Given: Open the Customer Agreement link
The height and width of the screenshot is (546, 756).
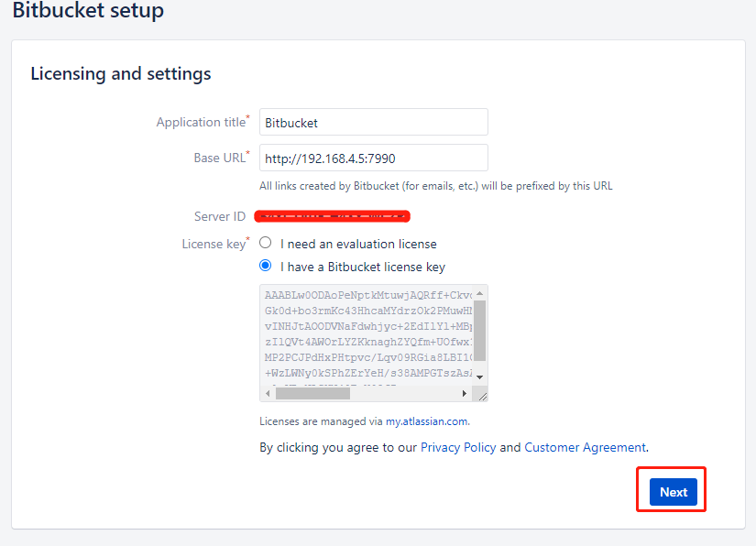Looking at the screenshot, I should [x=585, y=448].
